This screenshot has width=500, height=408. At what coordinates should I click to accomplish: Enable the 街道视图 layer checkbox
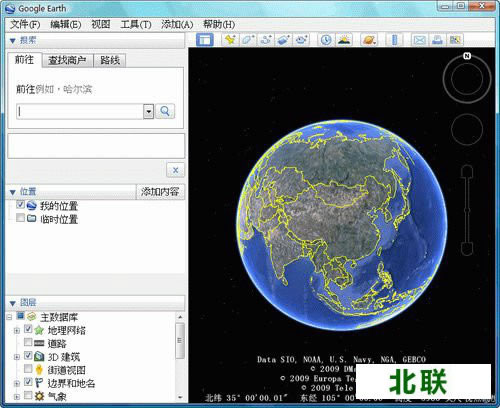(28, 368)
